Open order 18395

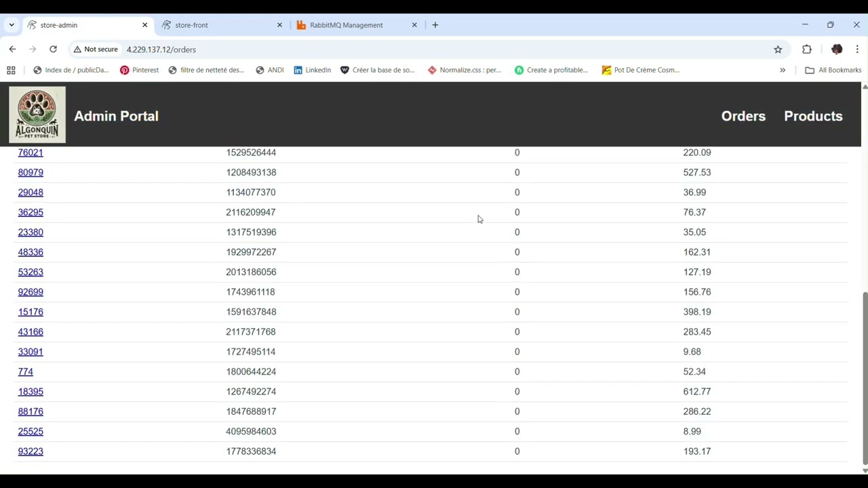31,392
